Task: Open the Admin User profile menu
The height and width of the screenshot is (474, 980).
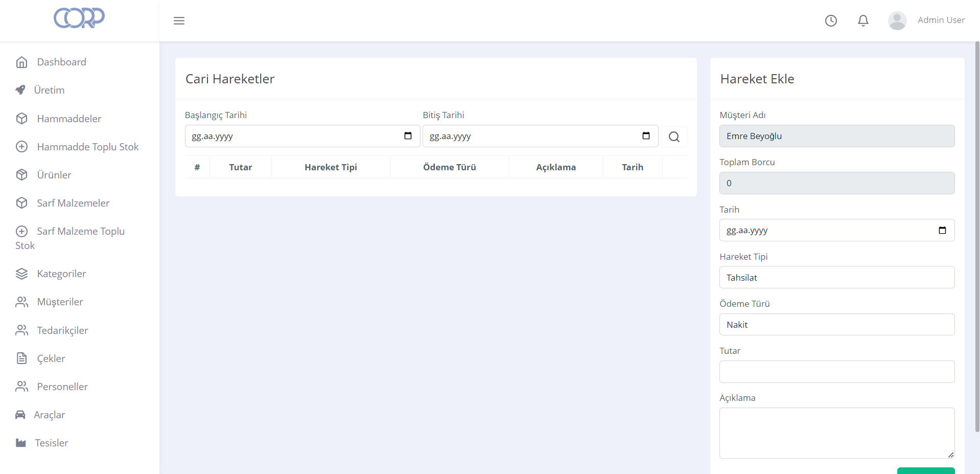Action: [941, 20]
